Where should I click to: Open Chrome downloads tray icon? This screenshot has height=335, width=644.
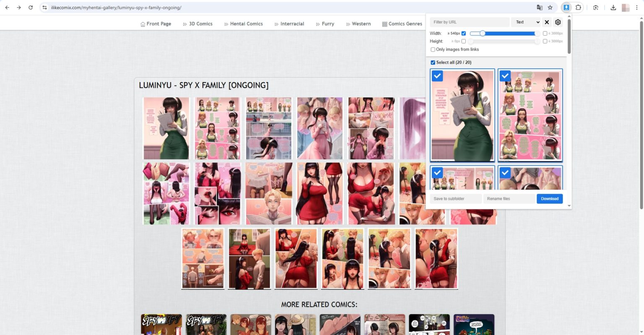click(613, 7)
